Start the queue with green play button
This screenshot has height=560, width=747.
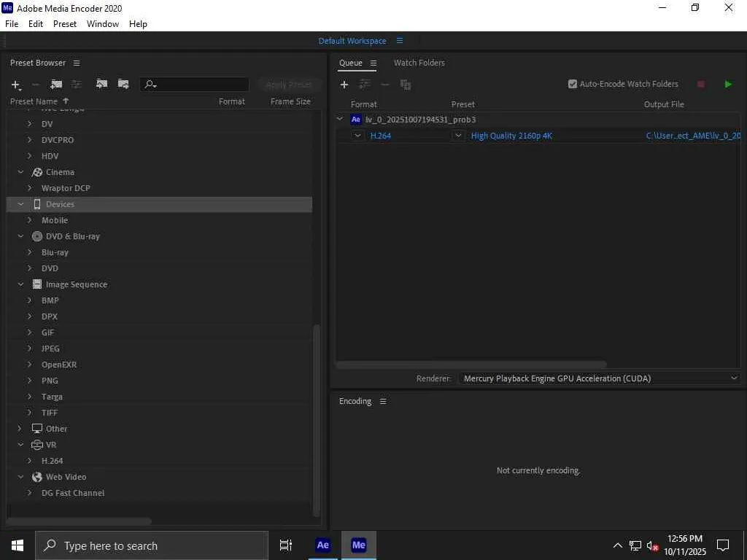[x=728, y=85]
